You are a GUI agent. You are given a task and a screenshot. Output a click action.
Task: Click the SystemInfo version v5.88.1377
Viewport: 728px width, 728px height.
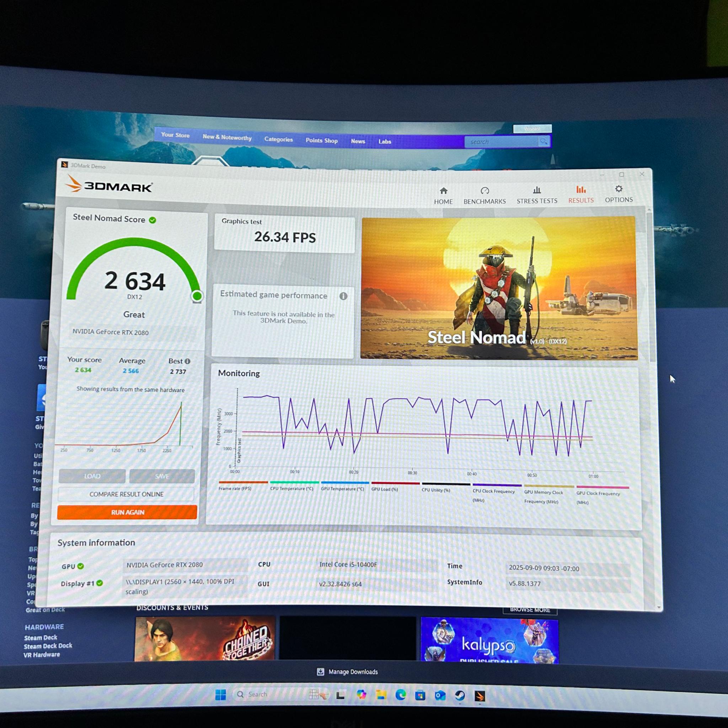pos(525,584)
